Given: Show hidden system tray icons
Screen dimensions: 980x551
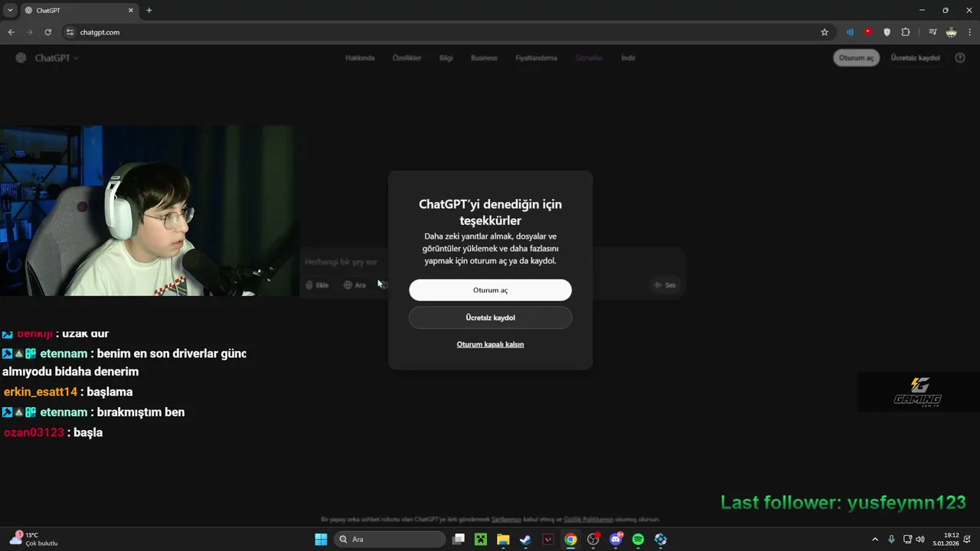Looking at the screenshot, I should [x=875, y=540].
